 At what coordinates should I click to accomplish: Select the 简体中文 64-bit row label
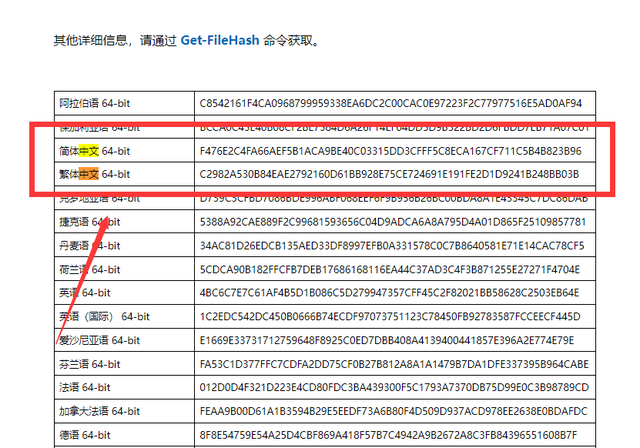point(94,151)
